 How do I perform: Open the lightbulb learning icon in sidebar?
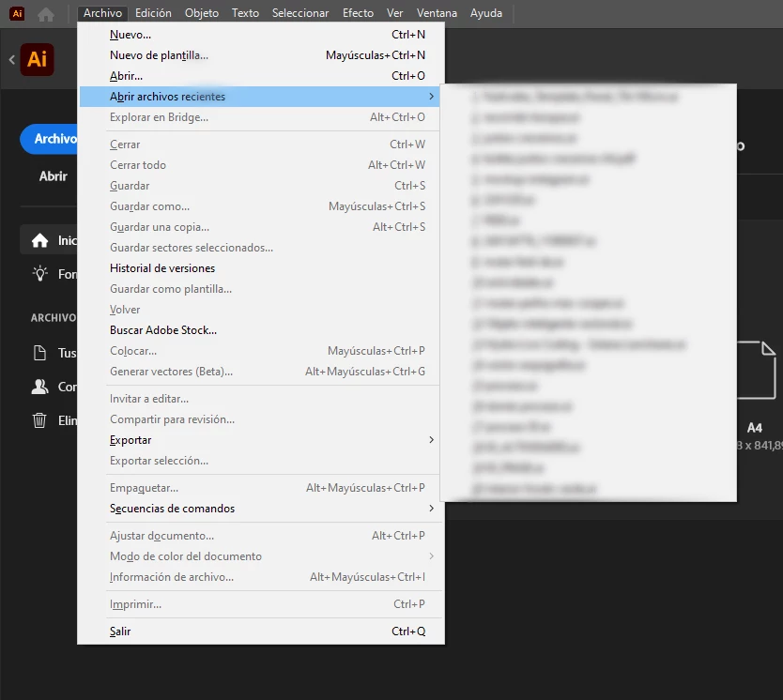click(x=40, y=273)
